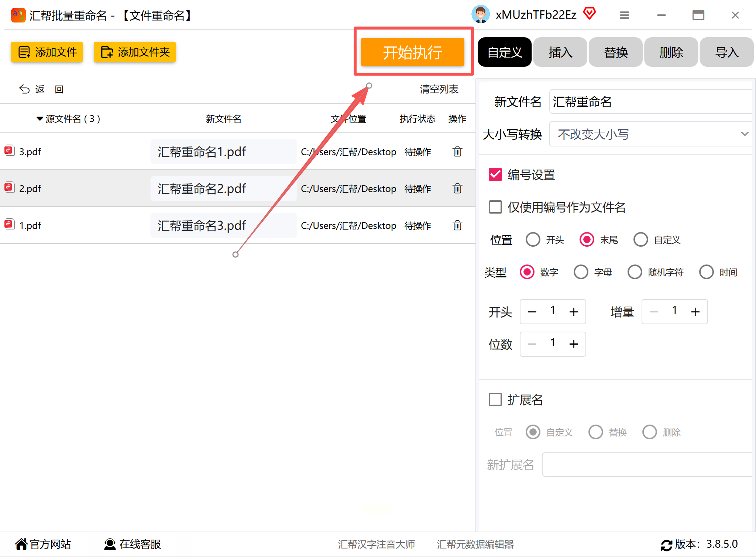This screenshot has width=756, height=557.
Task: Click the red VIP diamond icon
Action: coord(590,14)
